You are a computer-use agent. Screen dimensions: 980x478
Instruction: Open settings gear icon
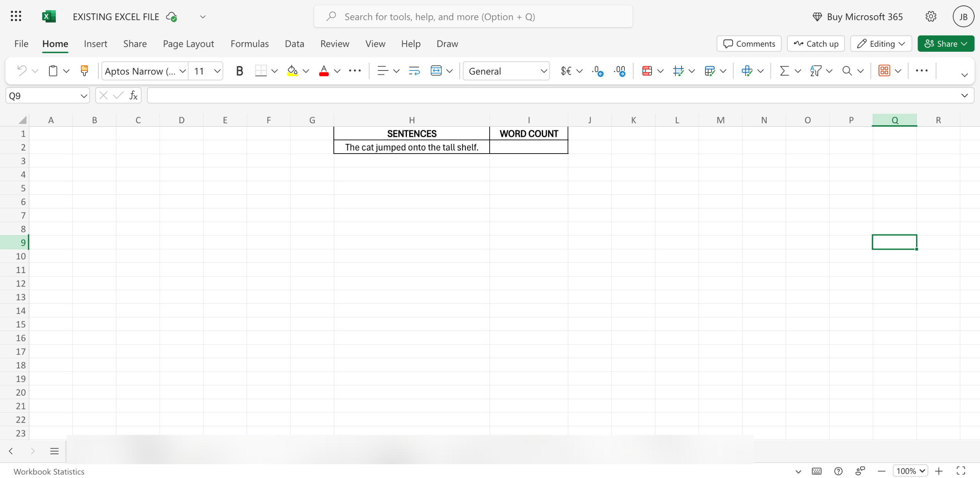pos(931,16)
